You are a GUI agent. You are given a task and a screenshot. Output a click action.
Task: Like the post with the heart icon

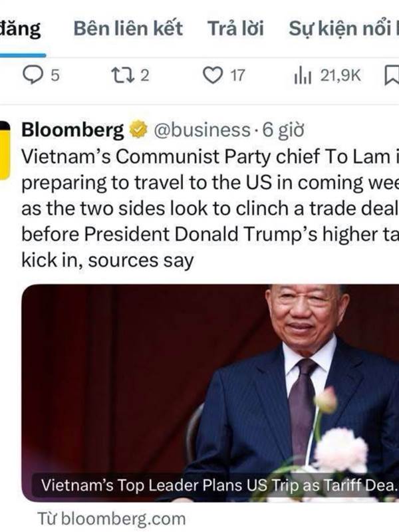pyautogui.click(x=213, y=75)
